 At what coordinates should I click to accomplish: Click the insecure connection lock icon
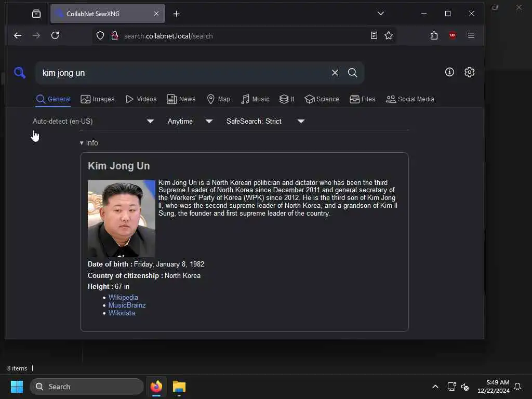point(115,36)
